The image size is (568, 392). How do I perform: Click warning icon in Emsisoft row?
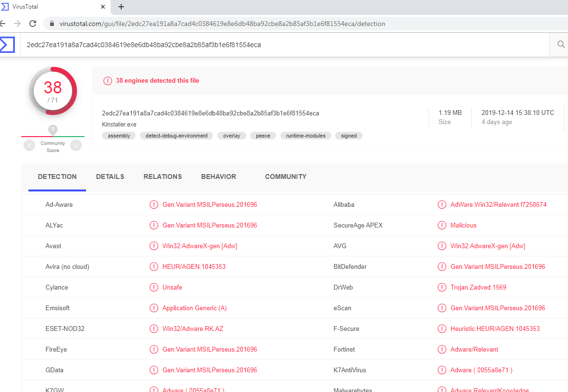153,308
